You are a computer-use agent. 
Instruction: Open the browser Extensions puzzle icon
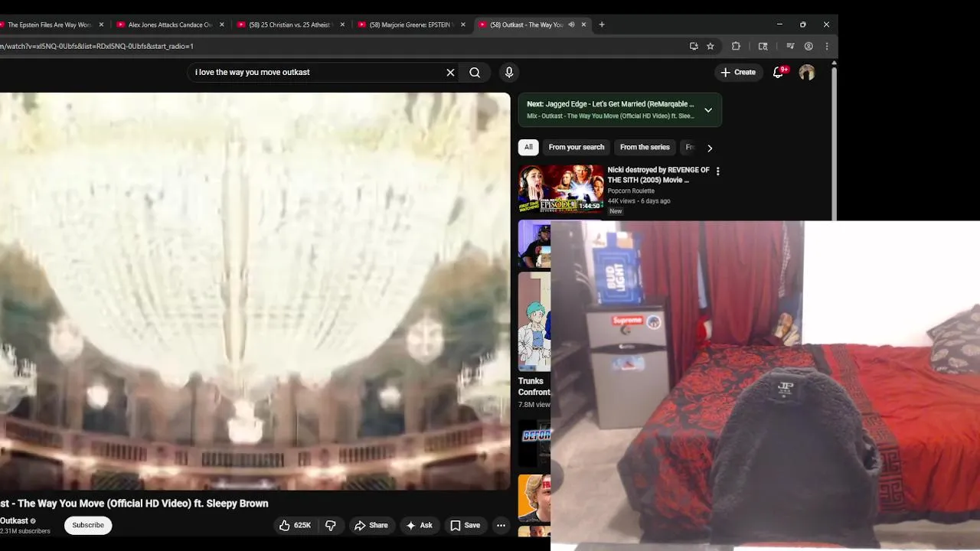coord(736,46)
